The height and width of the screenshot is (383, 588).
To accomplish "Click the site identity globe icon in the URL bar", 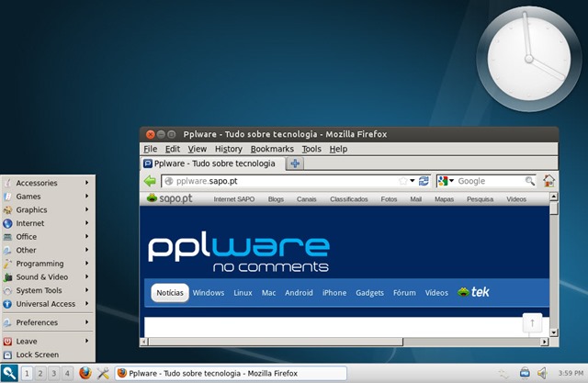I will pos(169,181).
